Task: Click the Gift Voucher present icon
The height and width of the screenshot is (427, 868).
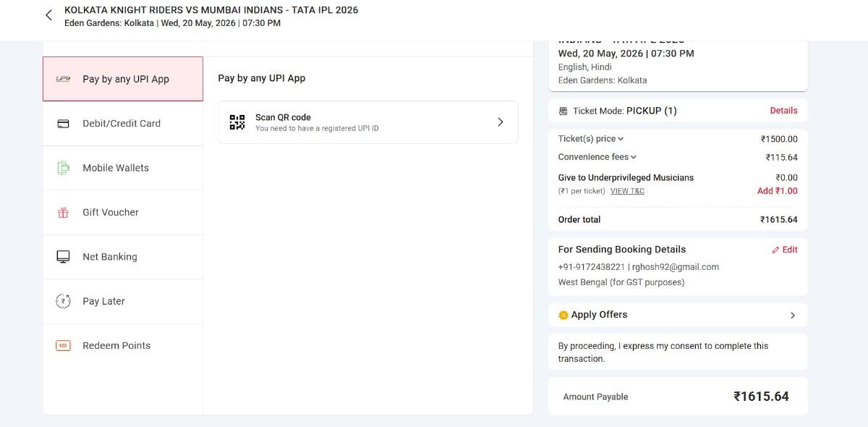Action: pos(63,213)
